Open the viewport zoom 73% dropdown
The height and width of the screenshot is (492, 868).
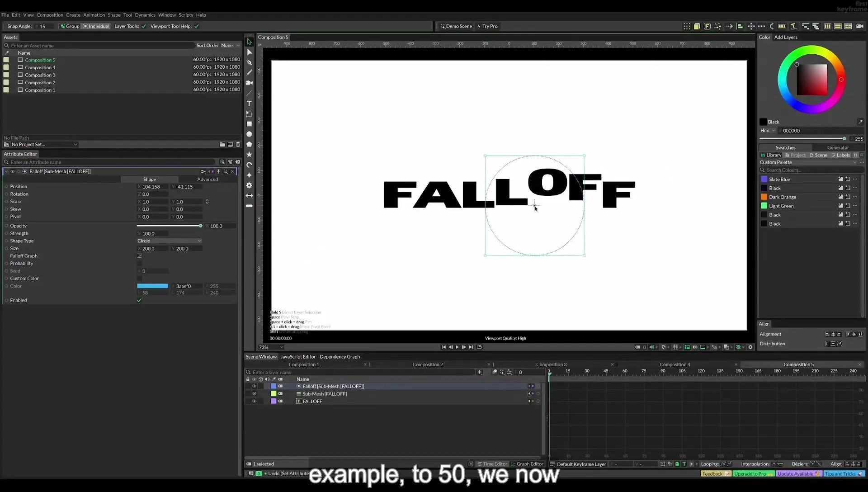(x=271, y=347)
